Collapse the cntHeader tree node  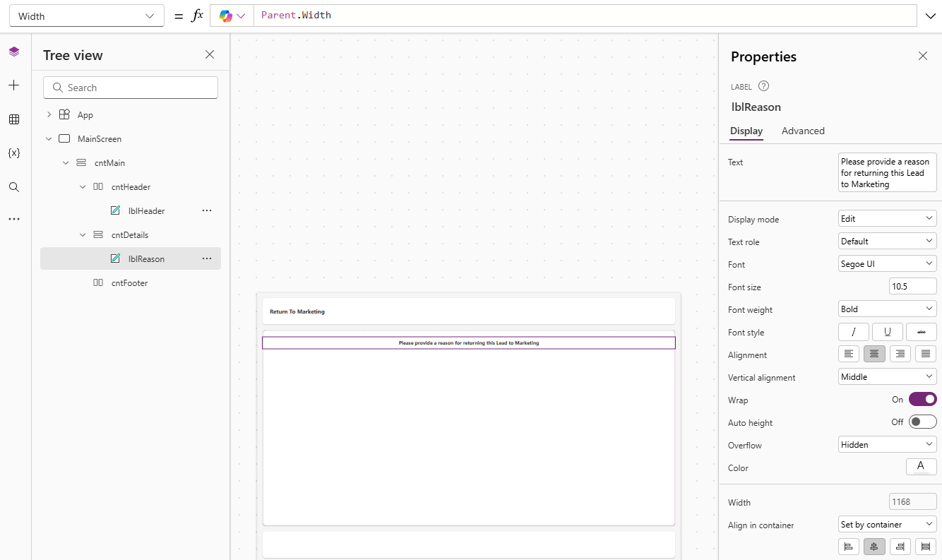pos(83,187)
